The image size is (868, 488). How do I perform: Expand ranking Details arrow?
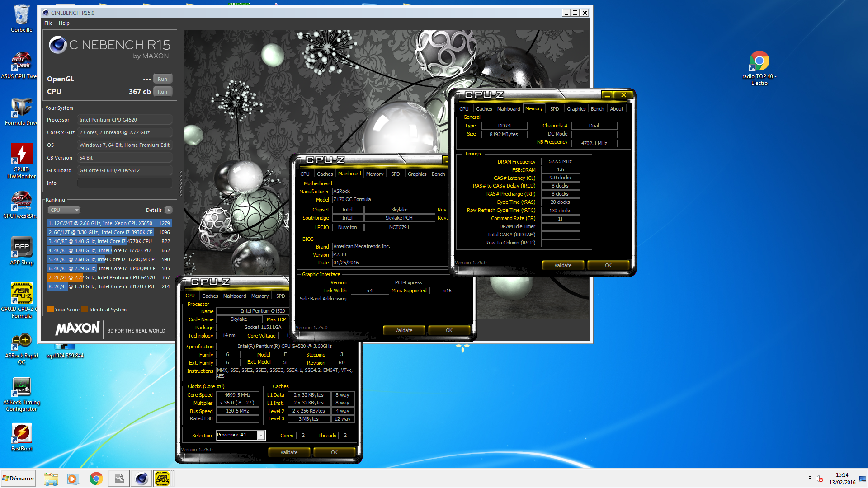(169, 210)
